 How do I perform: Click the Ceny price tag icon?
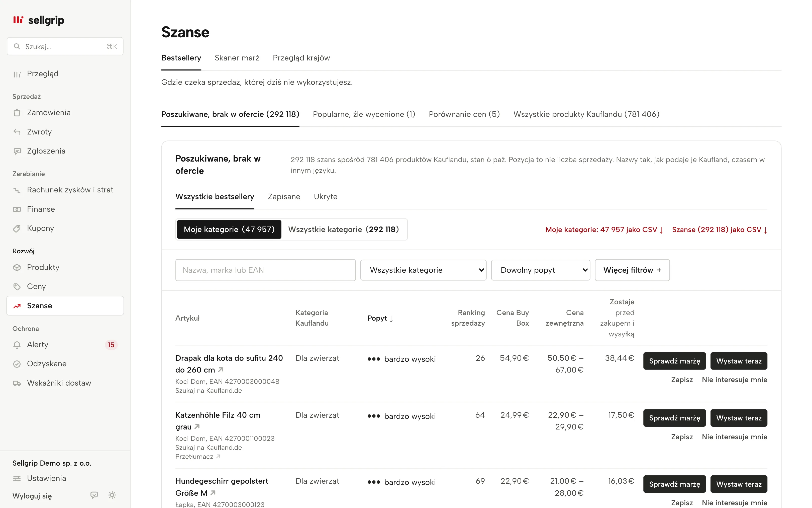coord(17,286)
